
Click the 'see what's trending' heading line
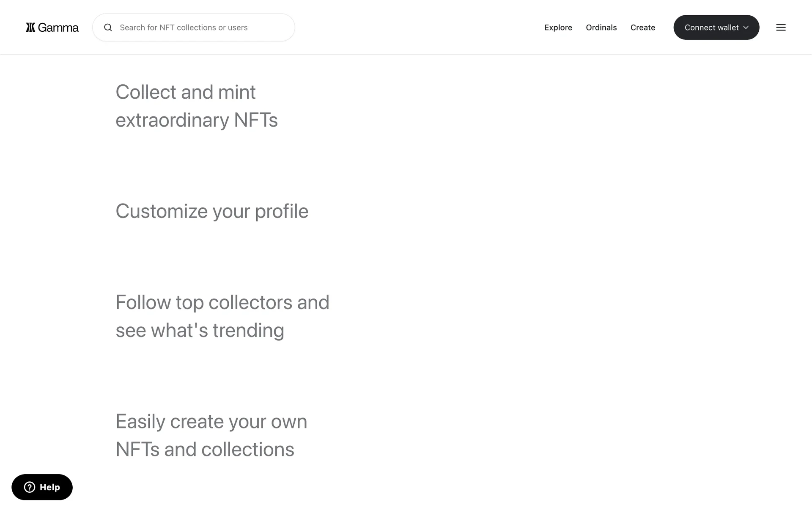pos(200,330)
